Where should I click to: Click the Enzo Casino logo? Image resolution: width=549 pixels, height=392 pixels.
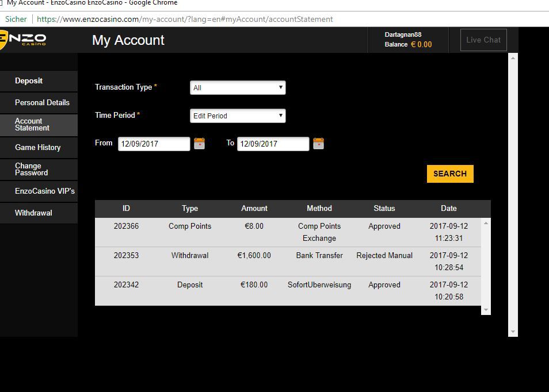click(x=23, y=40)
